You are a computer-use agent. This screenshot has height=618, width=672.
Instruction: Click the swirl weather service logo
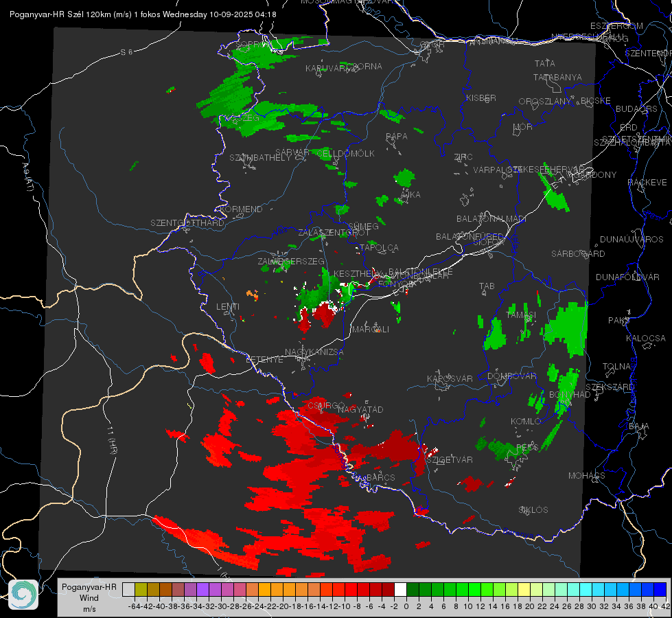point(23,595)
